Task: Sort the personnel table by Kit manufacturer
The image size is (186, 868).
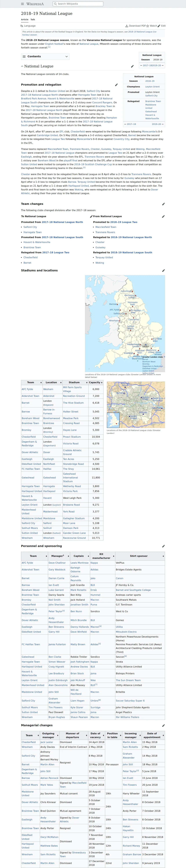Action: 102,556
